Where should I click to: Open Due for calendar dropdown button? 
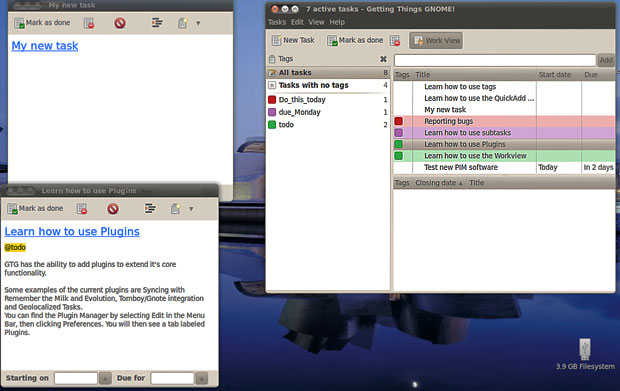[x=202, y=378]
